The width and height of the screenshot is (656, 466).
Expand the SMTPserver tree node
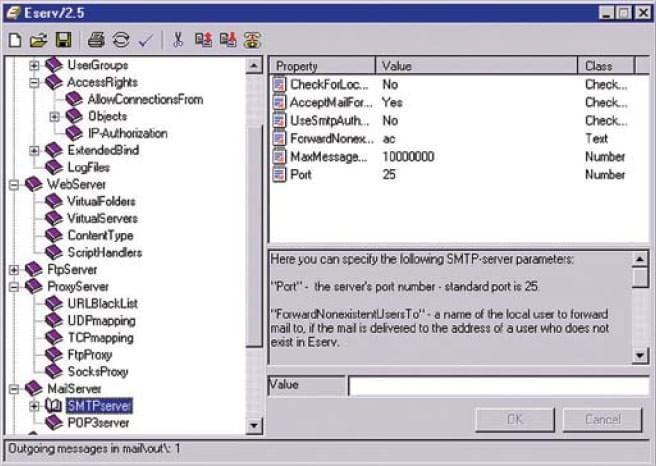click(35, 406)
